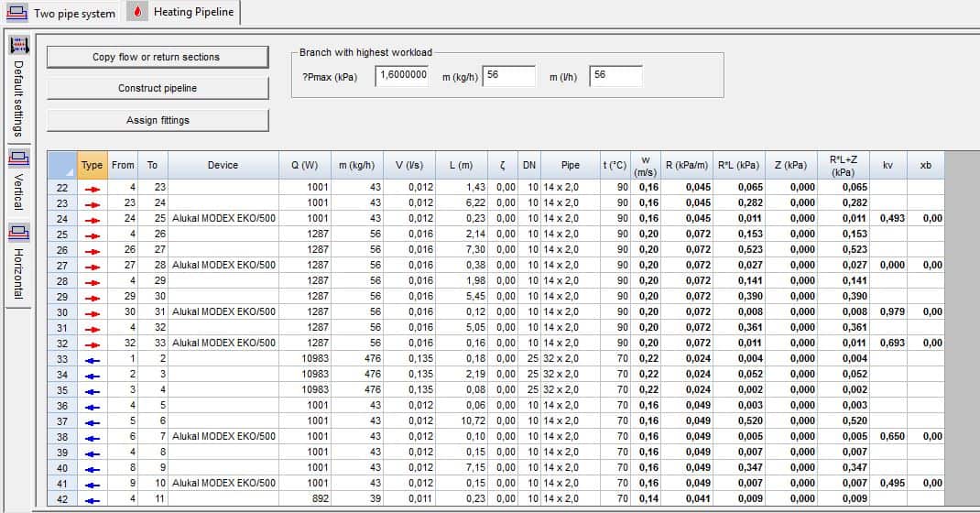Screen dimensions: 980x513
Task: Click the Construct pipeline button
Action: tap(158, 89)
